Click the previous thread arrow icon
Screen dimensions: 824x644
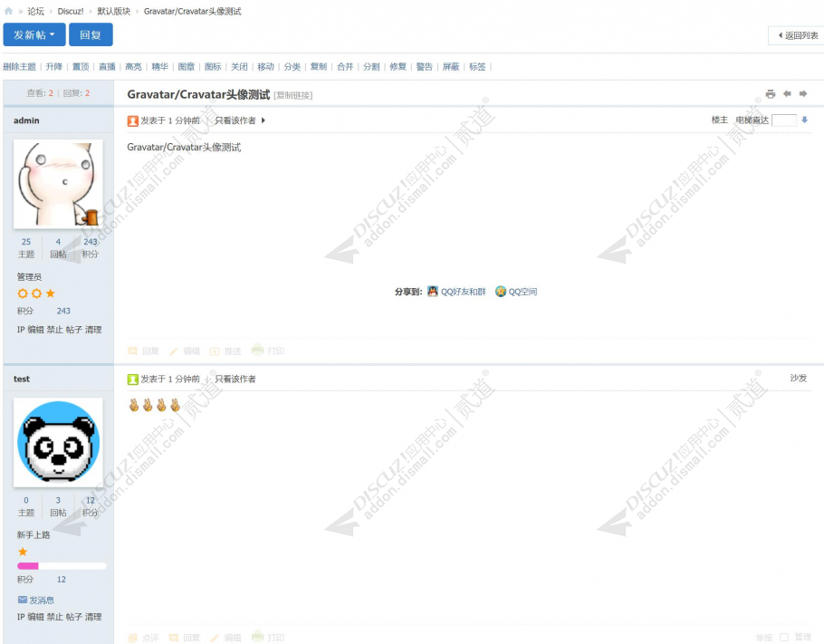[x=787, y=93]
